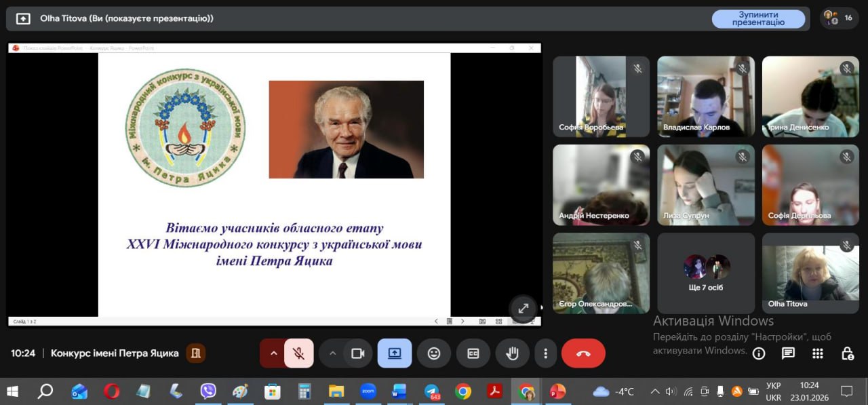Mute Владислав Карлов's microphone
Image resolution: width=868 pixels, height=405 pixels.
(743, 67)
